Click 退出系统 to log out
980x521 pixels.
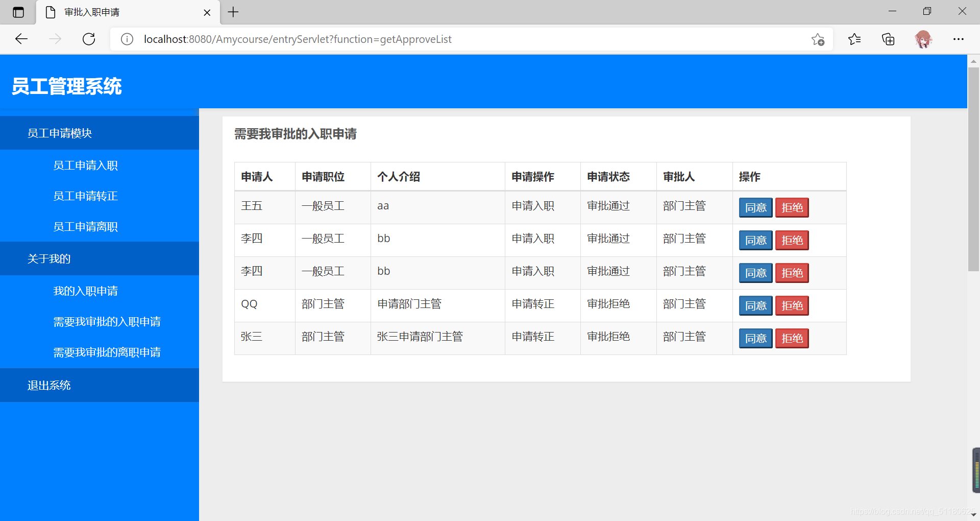coord(49,385)
